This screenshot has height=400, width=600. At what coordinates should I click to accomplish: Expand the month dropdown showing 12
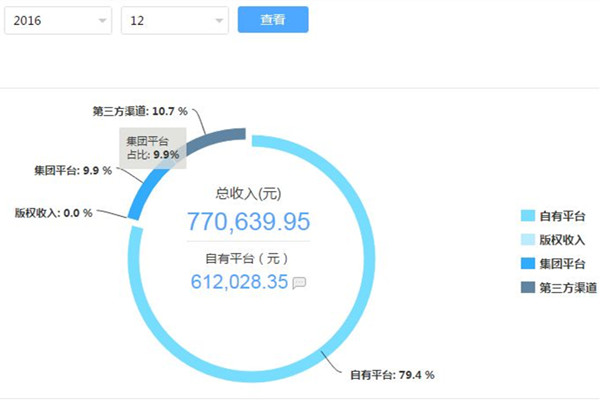coord(173,20)
